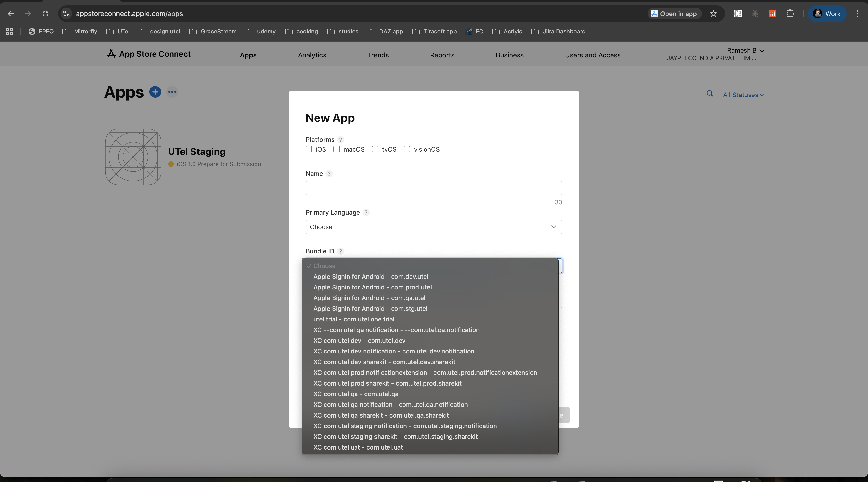Open the Primary Language Choose dropdown
This screenshot has width=868, height=482.
[x=434, y=227]
